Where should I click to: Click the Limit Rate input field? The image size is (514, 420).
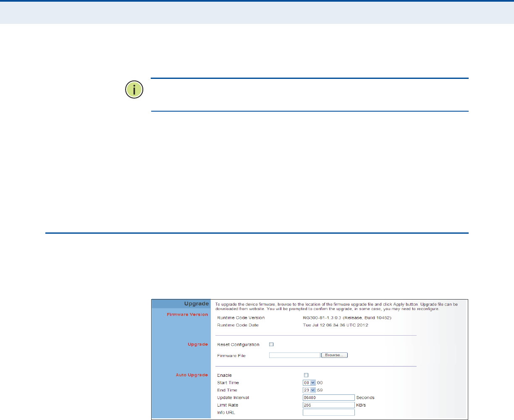pyautogui.click(x=329, y=405)
